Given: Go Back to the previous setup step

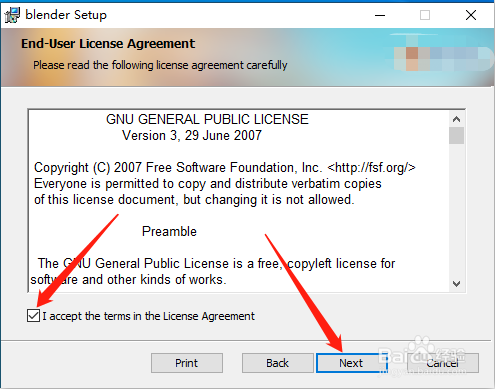Looking at the screenshot, I should pos(277,363).
